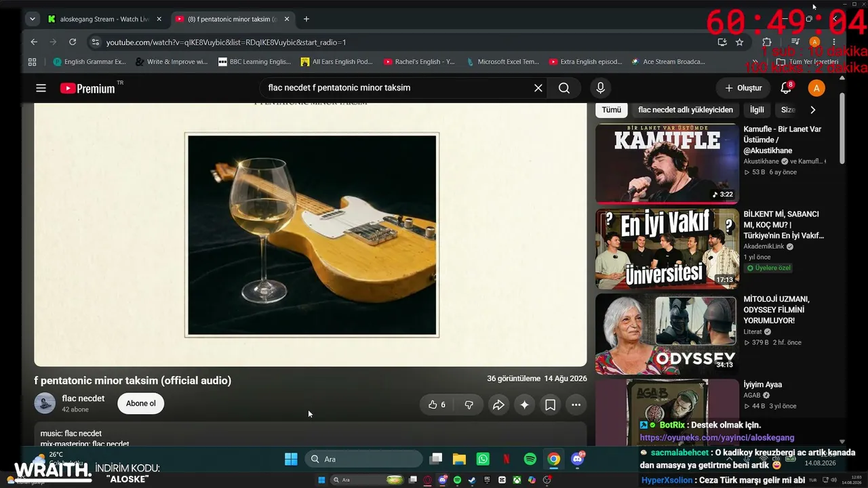Viewport: 868px width, 488px height.
Task: Click the Oluştur create button
Action: pyautogui.click(x=743, y=88)
